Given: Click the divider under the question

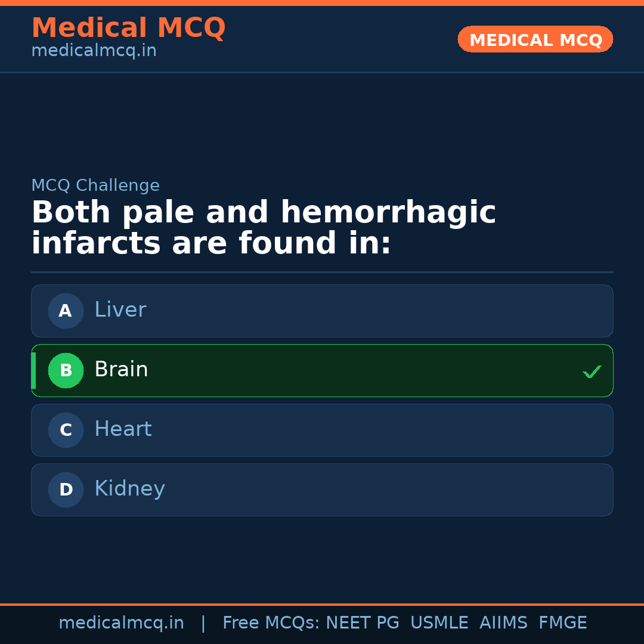Looking at the screenshot, I should click(322, 273).
